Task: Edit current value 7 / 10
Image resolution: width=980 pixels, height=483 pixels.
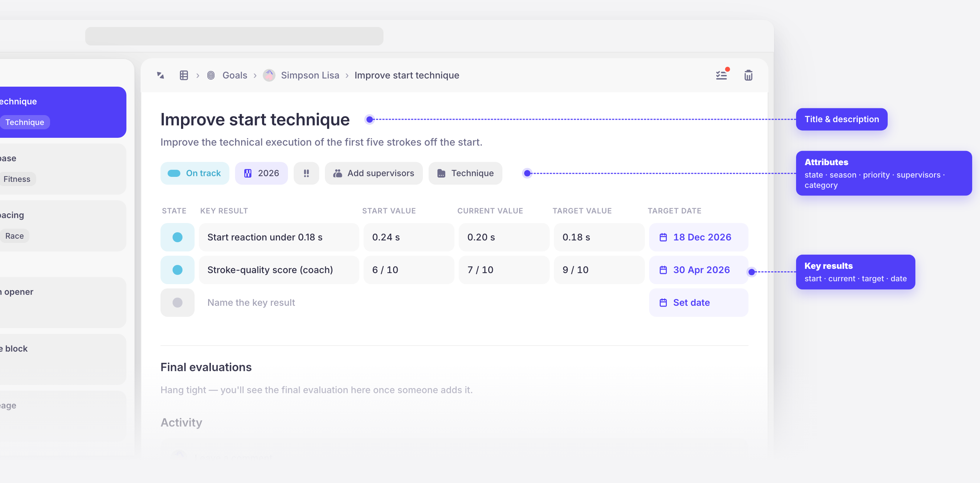Action: point(504,270)
